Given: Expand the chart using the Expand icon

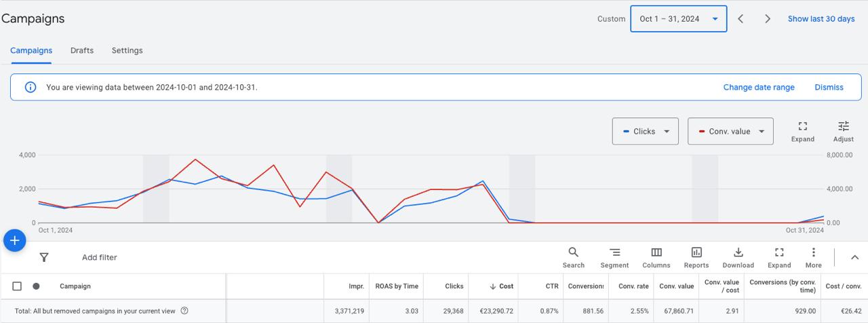Looking at the screenshot, I should (802, 131).
